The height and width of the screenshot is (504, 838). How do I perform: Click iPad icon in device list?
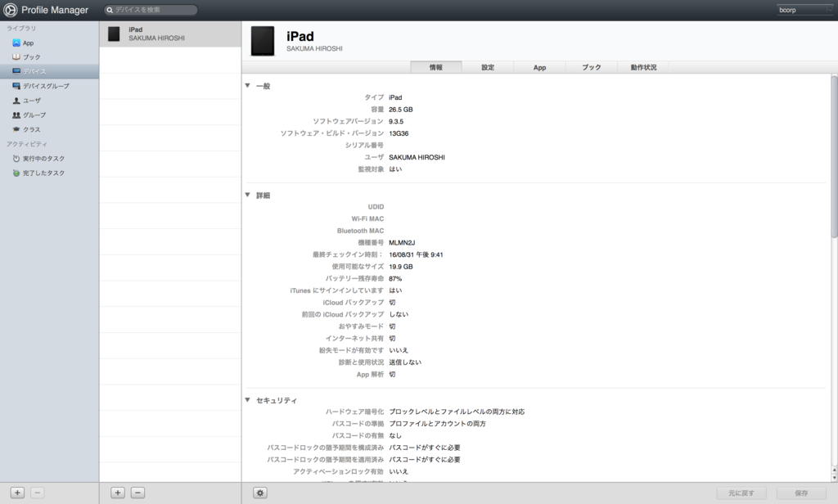114,34
